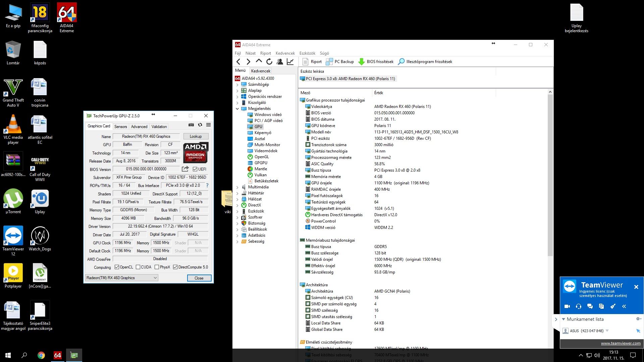644x362 pixels.
Task: Open the TeamViewer file transfer box
Action: 601,306
